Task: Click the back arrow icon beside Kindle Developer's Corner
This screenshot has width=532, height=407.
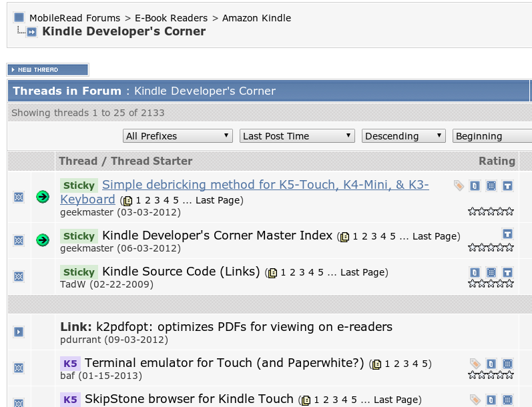Action: click(x=31, y=32)
